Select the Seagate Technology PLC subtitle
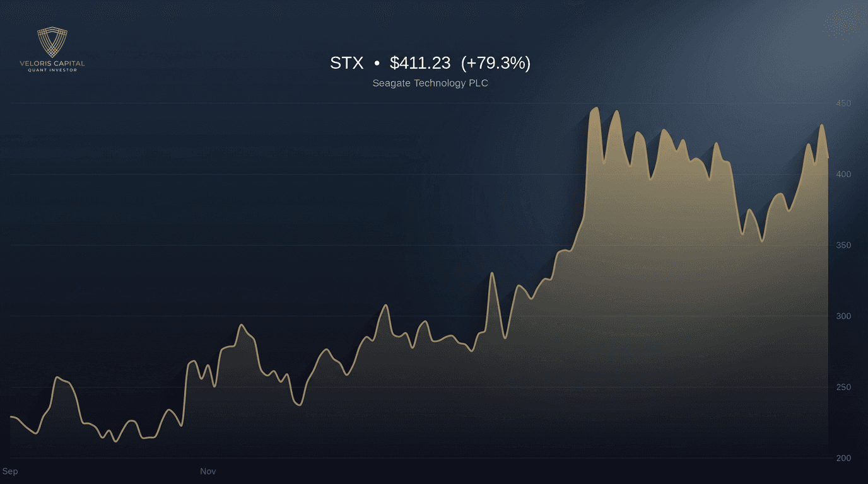 tap(430, 83)
